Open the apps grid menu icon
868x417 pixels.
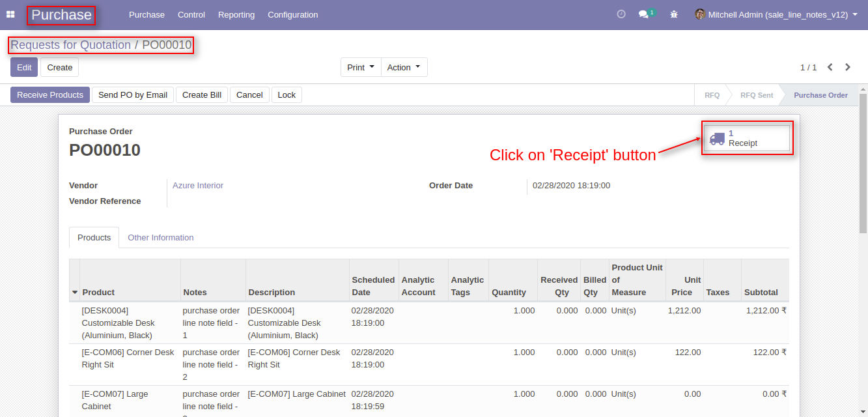click(x=10, y=14)
